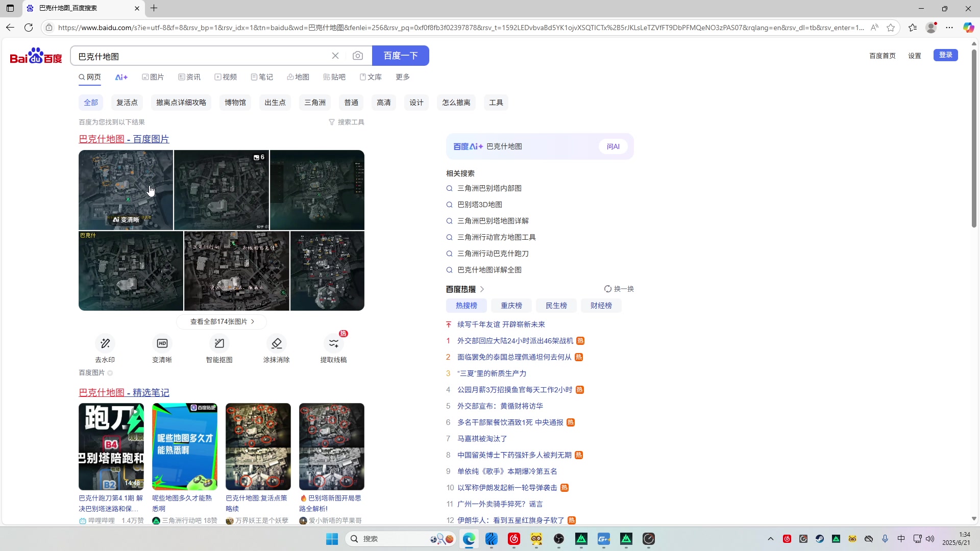Open 巴克什地图 - 百度图片 result link
980x551 pixels.
click(124, 139)
